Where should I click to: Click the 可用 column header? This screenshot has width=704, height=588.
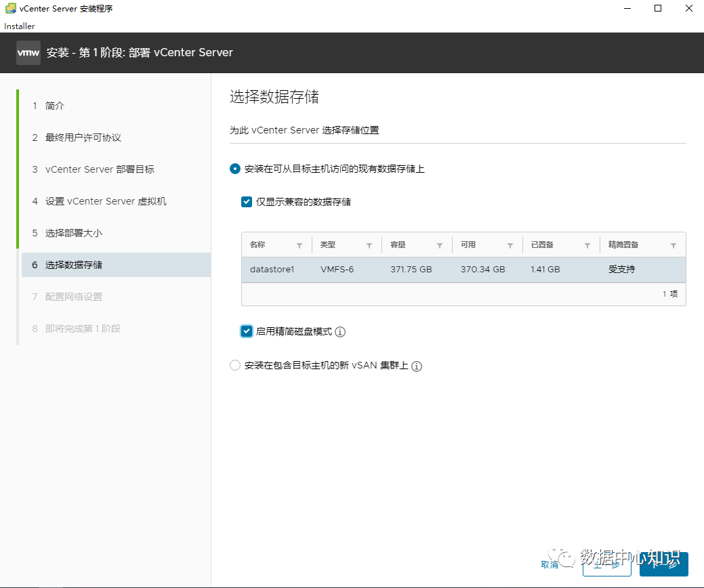click(x=468, y=245)
